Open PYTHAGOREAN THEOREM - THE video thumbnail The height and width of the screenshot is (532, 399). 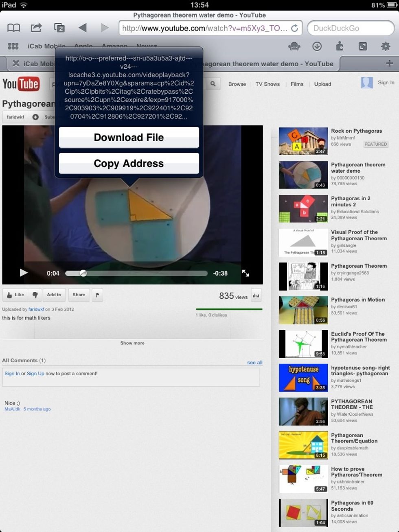[303, 412]
